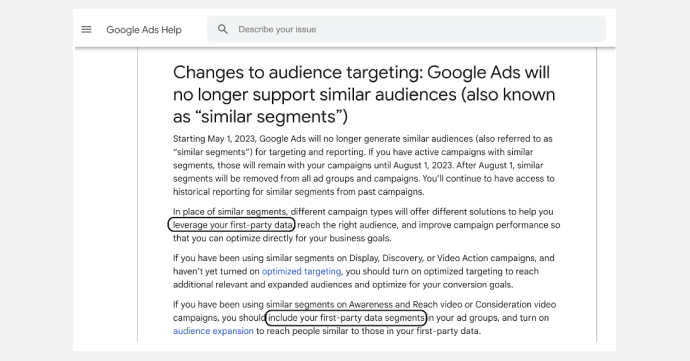Click the phrase 'leverage your first-party data'
This screenshot has height=361, width=690.
tap(231, 225)
